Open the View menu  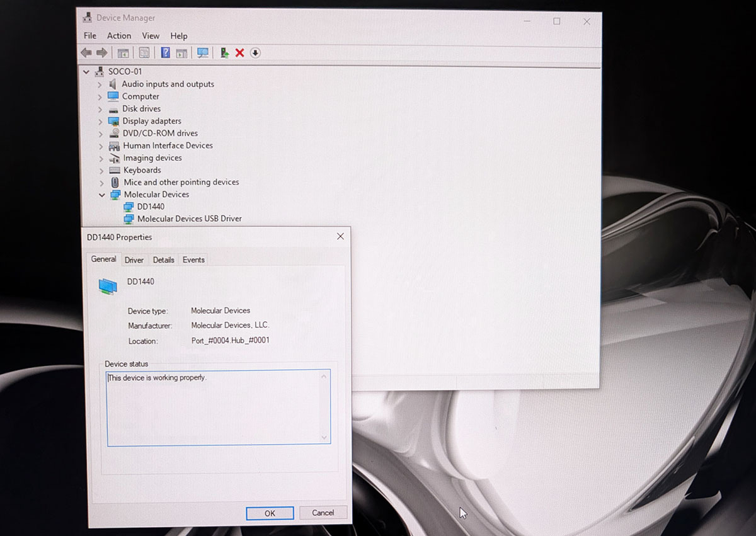click(x=151, y=36)
